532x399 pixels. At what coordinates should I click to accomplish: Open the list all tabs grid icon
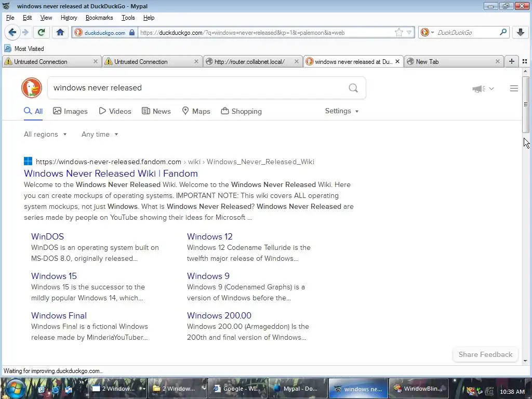(x=525, y=61)
